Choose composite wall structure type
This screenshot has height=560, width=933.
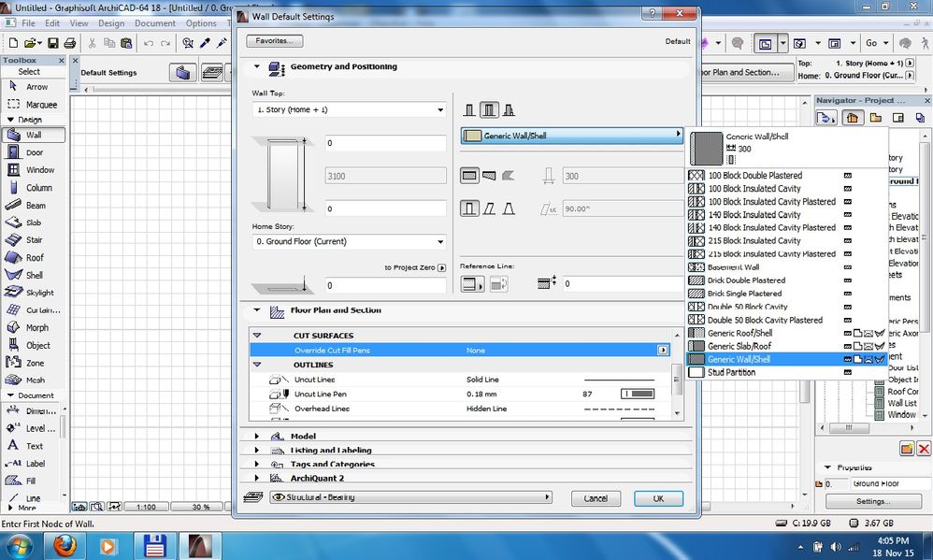coord(489,110)
